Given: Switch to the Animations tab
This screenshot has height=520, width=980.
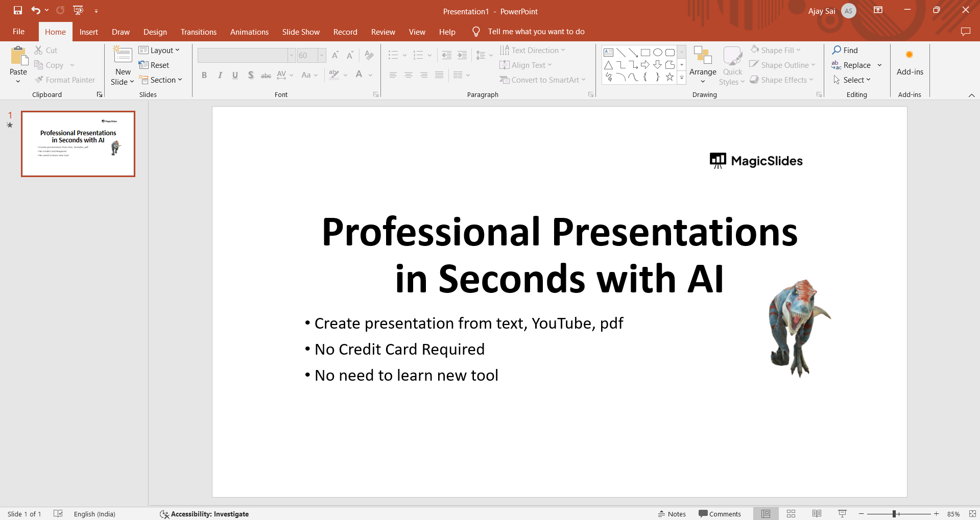Looking at the screenshot, I should pyautogui.click(x=249, y=32).
